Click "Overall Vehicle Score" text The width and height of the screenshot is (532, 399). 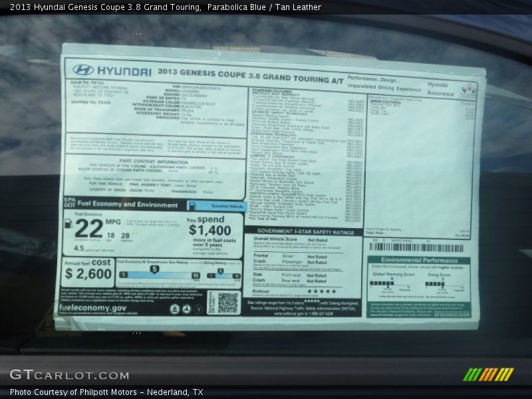point(275,239)
